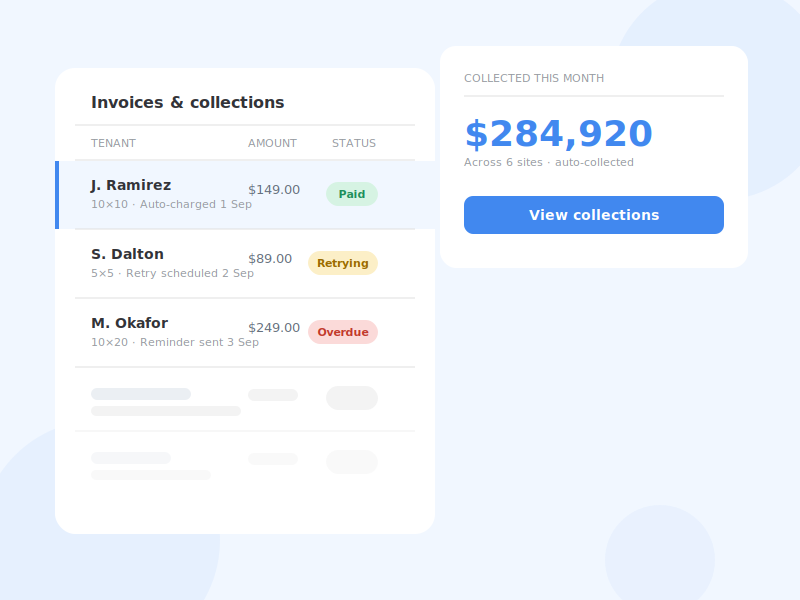Click the Paid status badge
The image size is (800, 600).
352,194
